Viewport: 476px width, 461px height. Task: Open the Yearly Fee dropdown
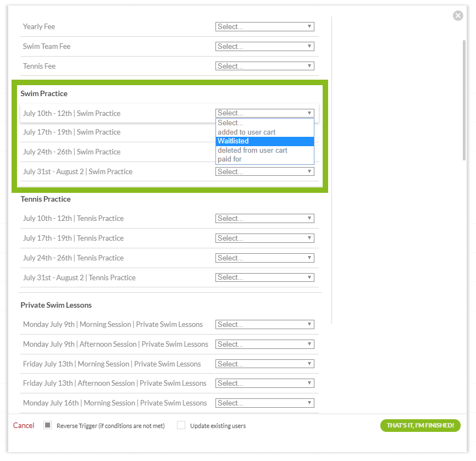[x=264, y=26]
